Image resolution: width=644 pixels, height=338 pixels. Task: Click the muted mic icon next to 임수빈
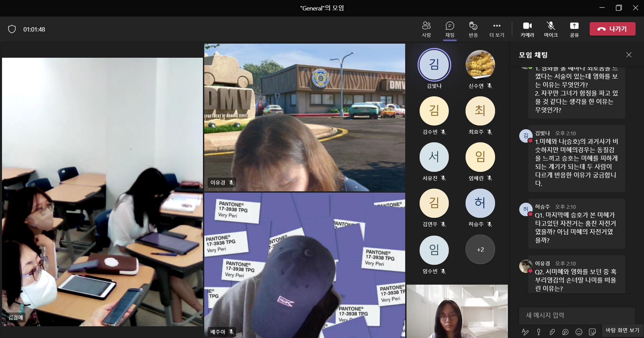point(443,271)
